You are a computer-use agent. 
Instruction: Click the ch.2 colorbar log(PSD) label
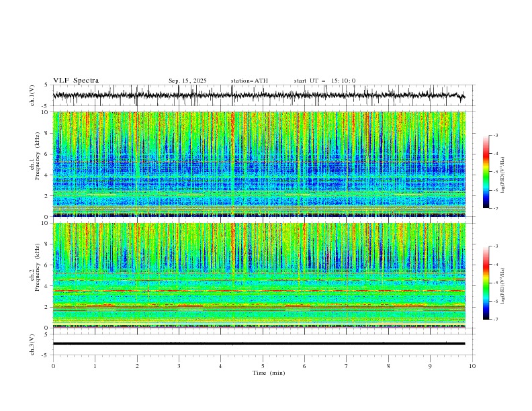(x=502, y=286)
